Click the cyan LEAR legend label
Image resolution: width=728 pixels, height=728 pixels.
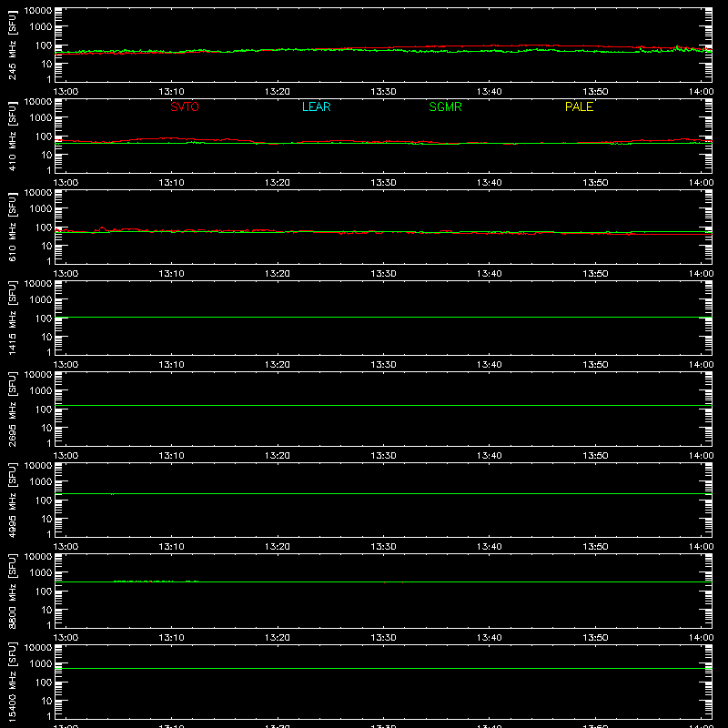tap(316, 106)
